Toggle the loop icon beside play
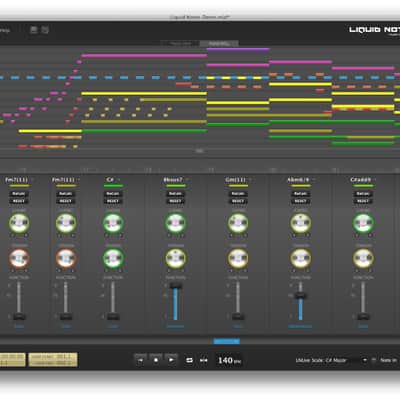400x400 pixels. [189, 360]
